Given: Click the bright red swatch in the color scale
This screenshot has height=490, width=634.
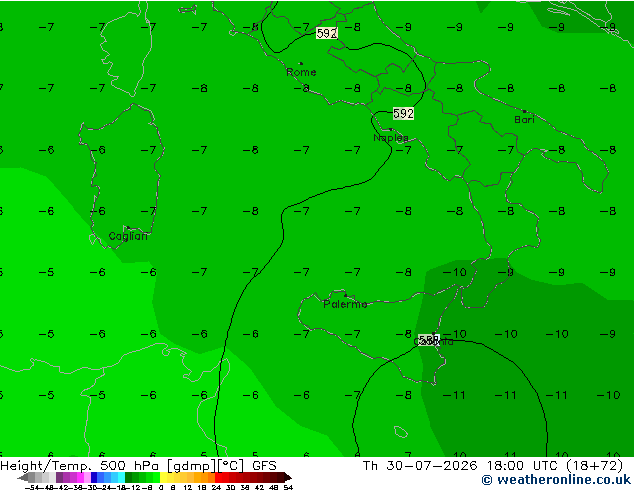Looking at the screenshot, I should click(x=218, y=477).
